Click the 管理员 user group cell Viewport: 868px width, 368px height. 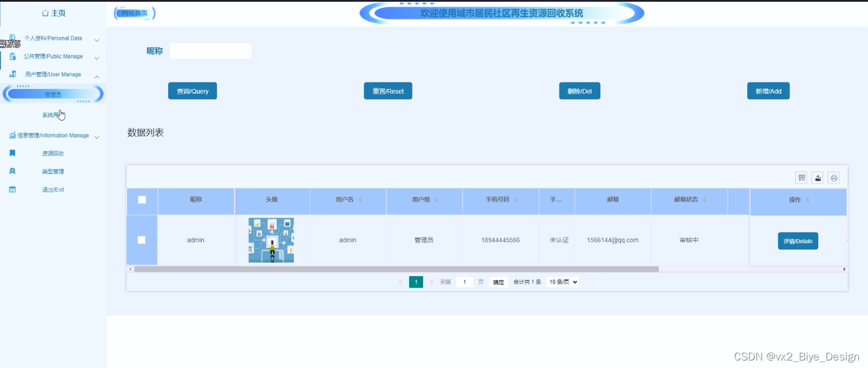424,240
